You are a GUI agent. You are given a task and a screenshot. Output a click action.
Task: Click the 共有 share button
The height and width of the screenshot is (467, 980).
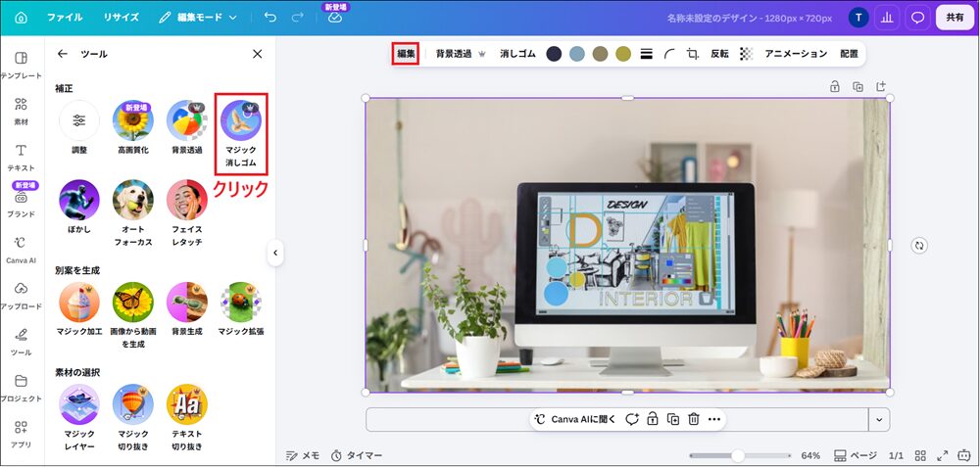[955, 18]
